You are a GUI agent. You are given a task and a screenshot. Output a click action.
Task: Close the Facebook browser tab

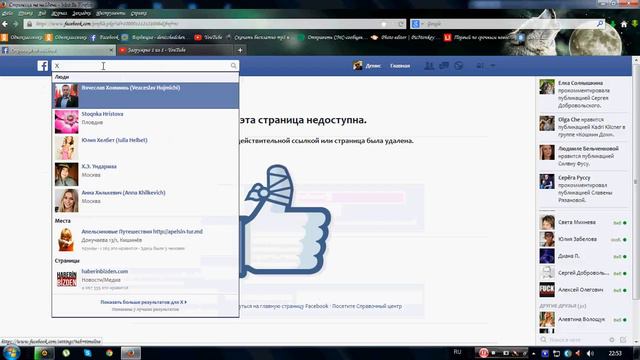point(111,50)
